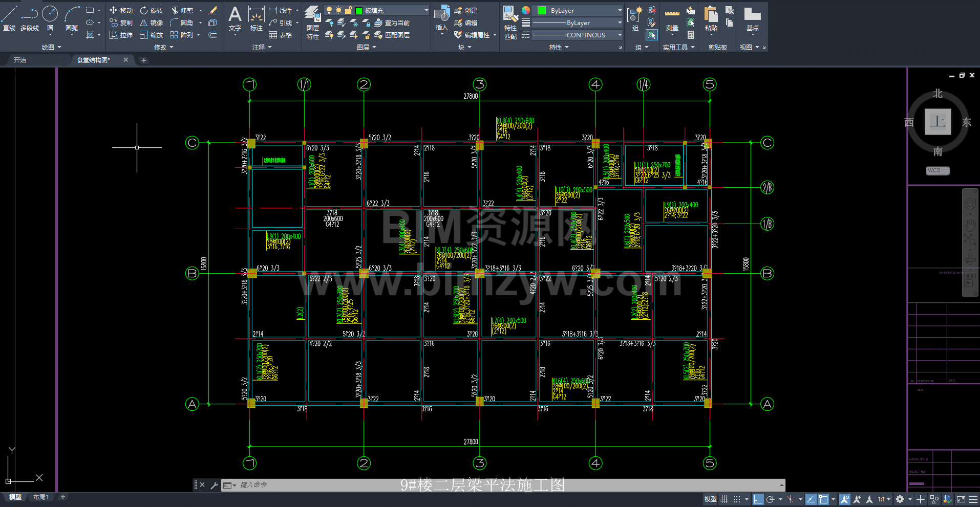The width and height of the screenshot is (980, 507).
Task: Click green ByLayer color swatch
Action: click(542, 10)
